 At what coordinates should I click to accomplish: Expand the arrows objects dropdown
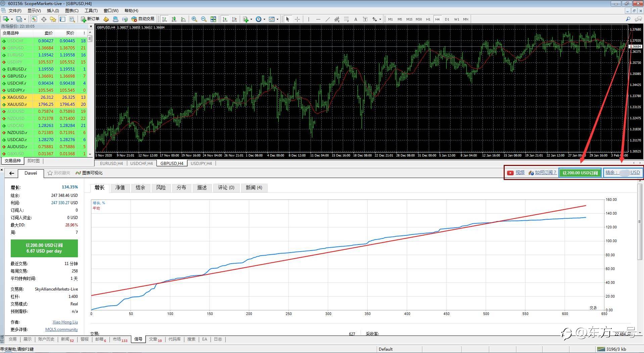pyautogui.click(x=380, y=19)
